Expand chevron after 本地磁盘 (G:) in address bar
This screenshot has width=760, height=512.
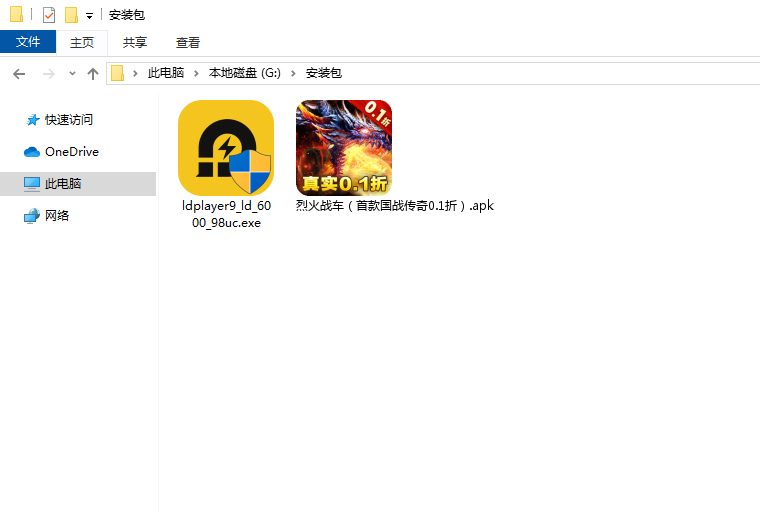coord(294,73)
